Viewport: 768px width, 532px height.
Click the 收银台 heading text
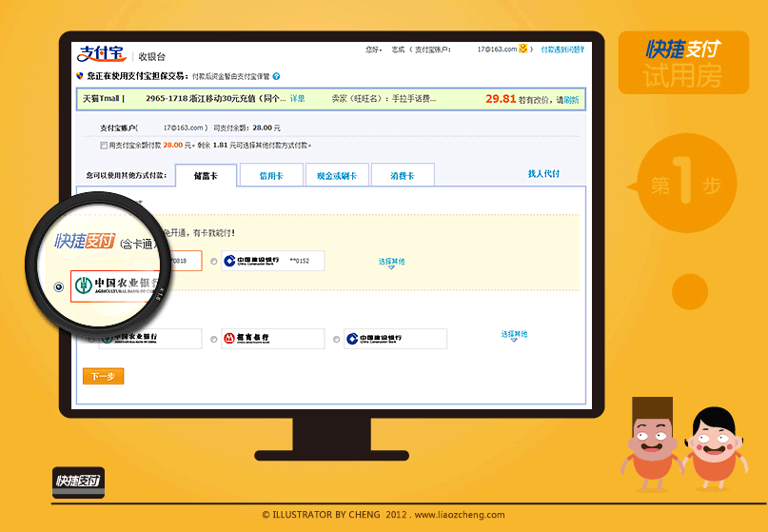pos(152,56)
